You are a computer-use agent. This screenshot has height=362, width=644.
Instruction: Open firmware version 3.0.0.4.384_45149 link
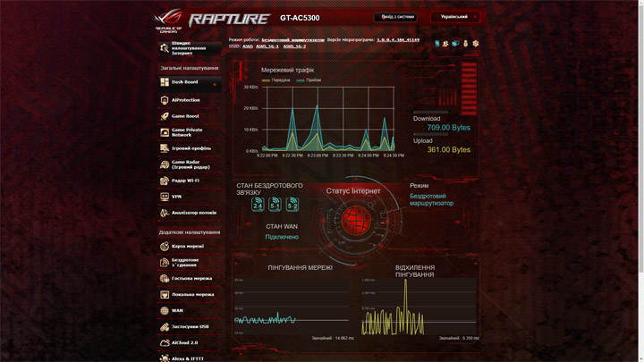pyautogui.click(x=398, y=40)
